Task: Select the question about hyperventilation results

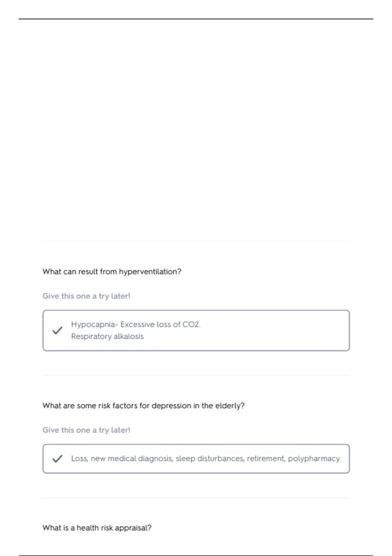Action: click(x=112, y=272)
